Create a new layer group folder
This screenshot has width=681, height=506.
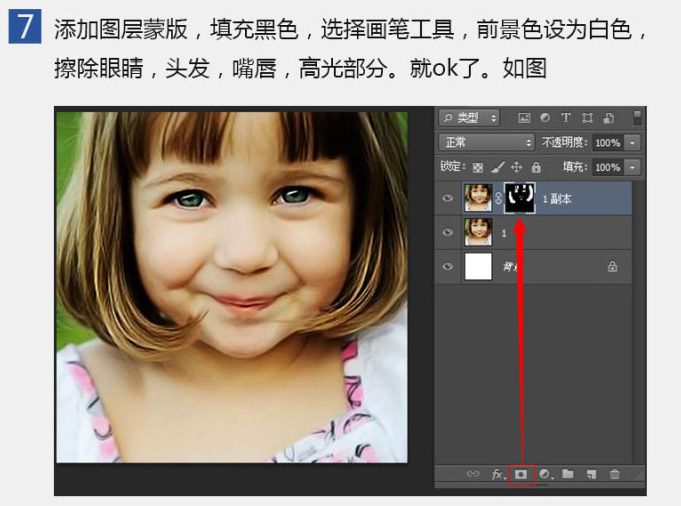[568, 474]
